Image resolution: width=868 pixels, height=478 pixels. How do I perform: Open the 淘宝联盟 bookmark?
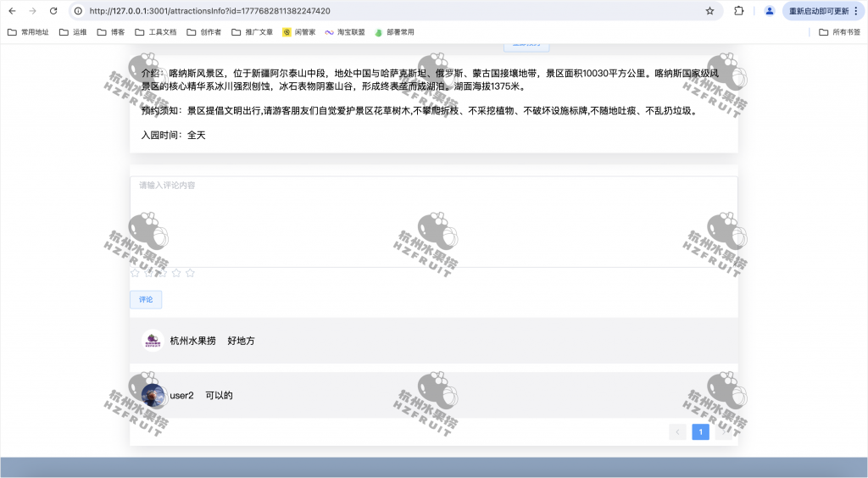click(x=345, y=32)
